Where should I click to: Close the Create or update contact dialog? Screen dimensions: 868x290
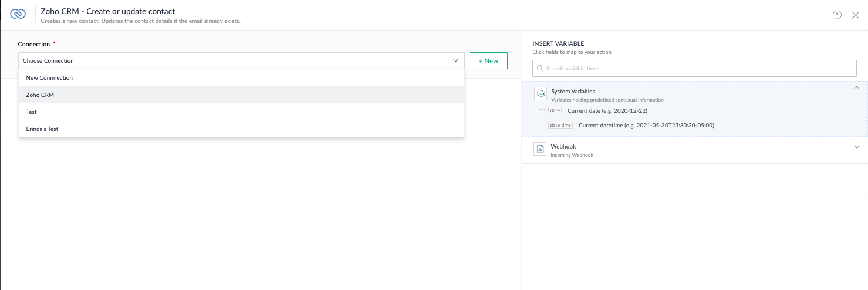855,15
